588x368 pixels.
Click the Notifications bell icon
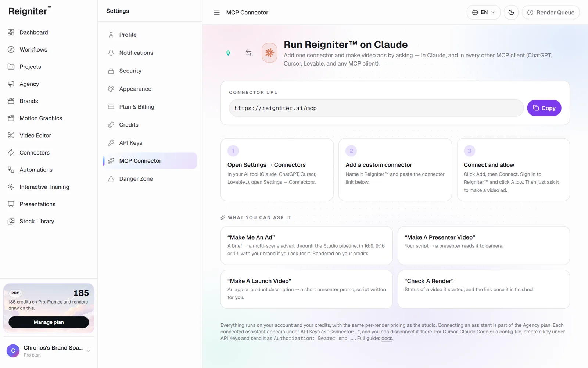111,53
